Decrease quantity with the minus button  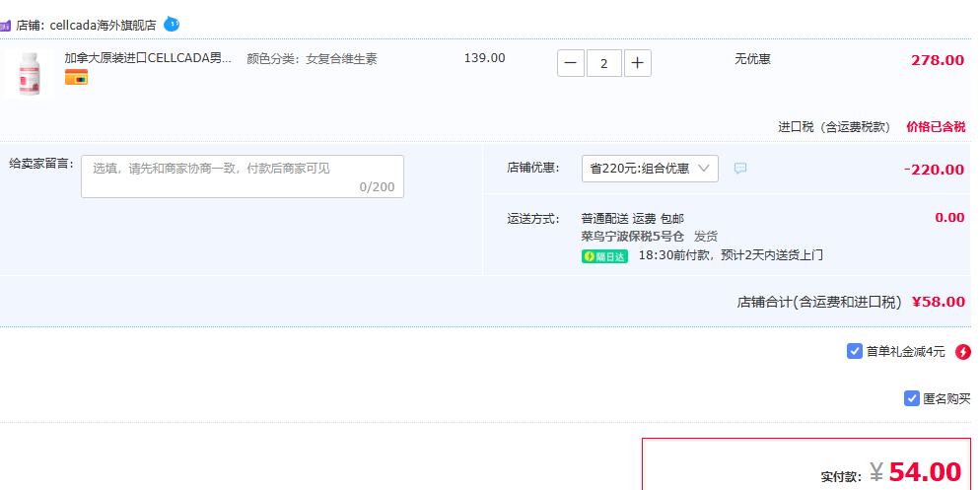[571, 63]
